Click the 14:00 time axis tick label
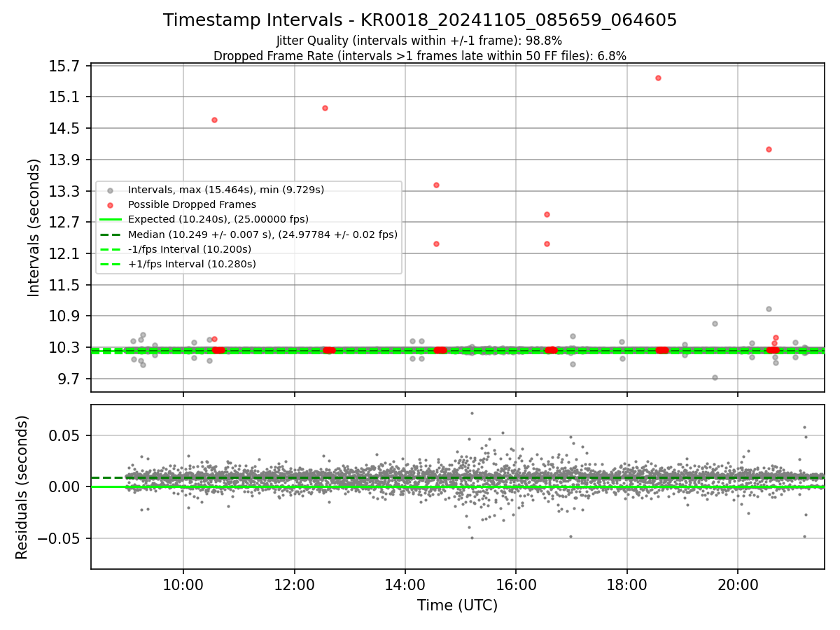Image resolution: width=840 pixels, height=630 pixels. (x=405, y=585)
